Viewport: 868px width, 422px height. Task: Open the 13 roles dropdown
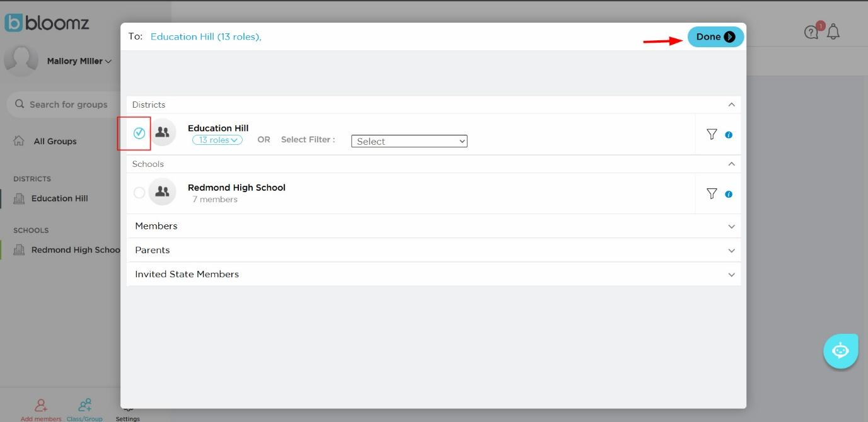coord(217,140)
